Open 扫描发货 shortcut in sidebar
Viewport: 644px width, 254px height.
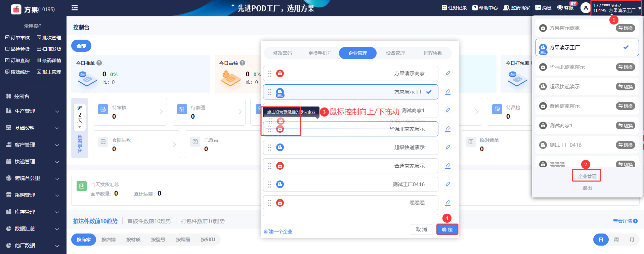(x=49, y=49)
